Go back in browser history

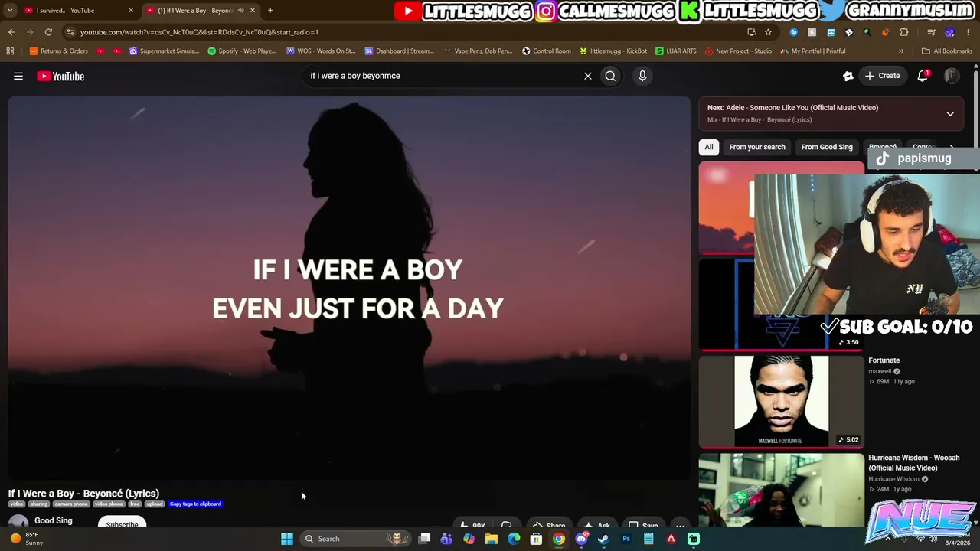[x=11, y=32]
